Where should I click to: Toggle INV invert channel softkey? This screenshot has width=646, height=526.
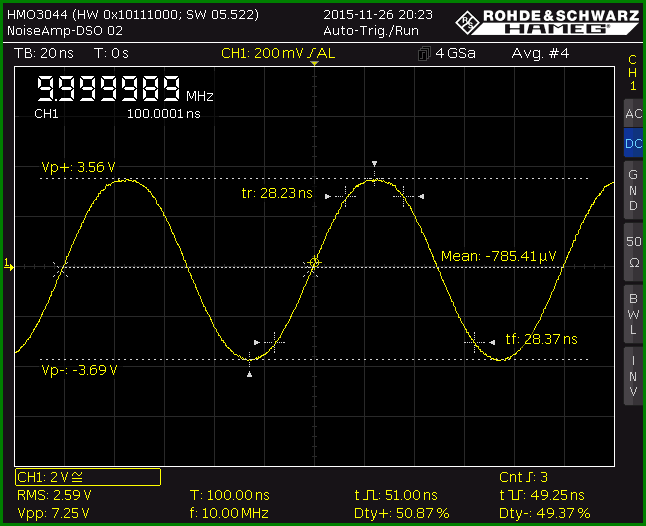point(633,376)
